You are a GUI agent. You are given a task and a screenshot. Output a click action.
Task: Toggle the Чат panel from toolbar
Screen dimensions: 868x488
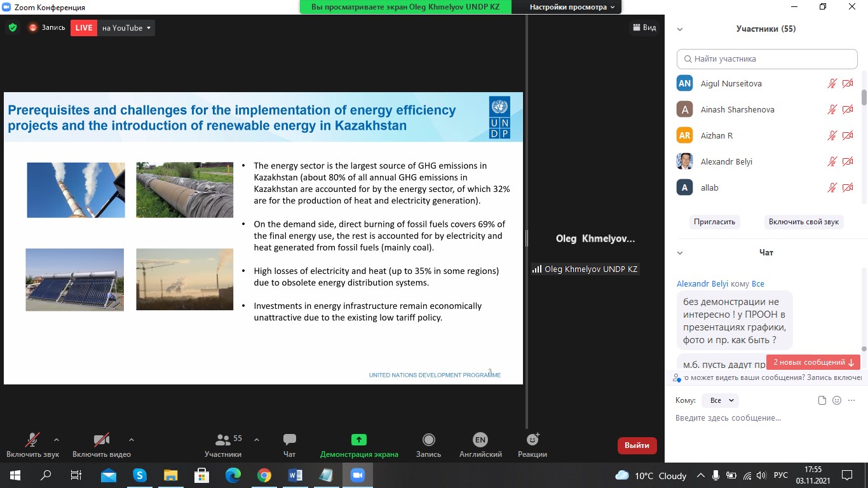[x=289, y=445]
